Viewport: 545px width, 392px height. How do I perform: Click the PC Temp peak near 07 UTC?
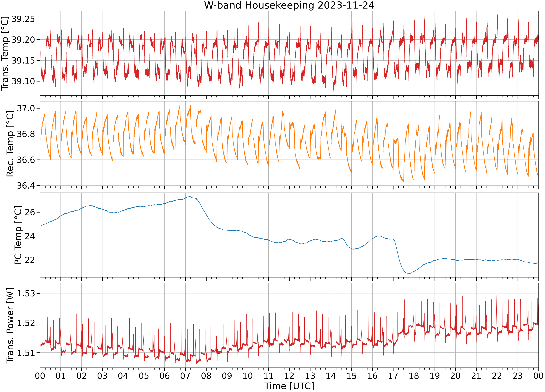coord(190,197)
